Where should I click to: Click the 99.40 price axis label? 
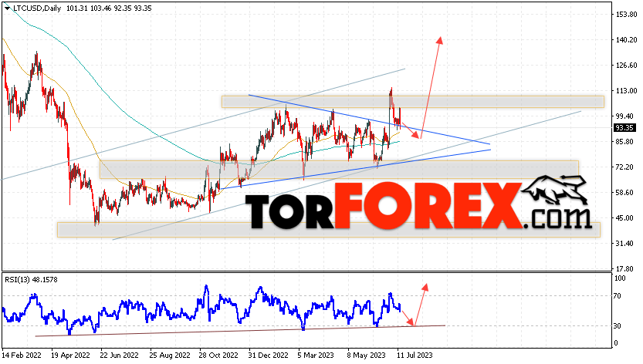click(x=627, y=116)
